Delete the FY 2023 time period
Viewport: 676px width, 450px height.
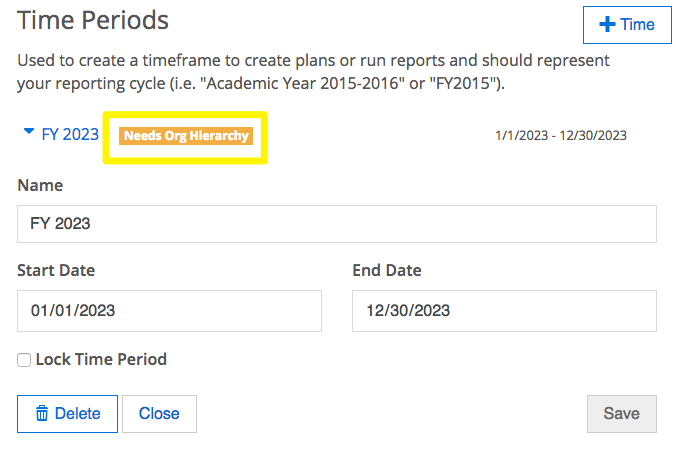point(67,414)
